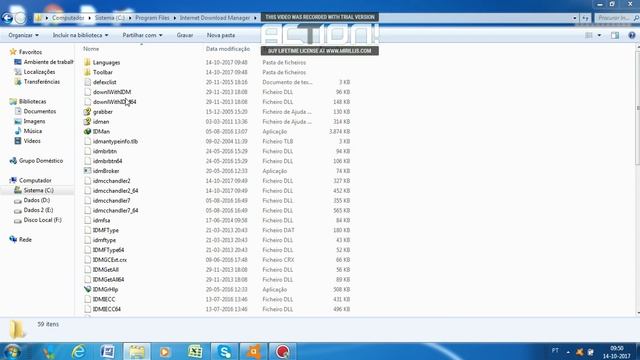The height and width of the screenshot is (360, 640).
Task: Open the help icon
Action: (x=632, y=36)
